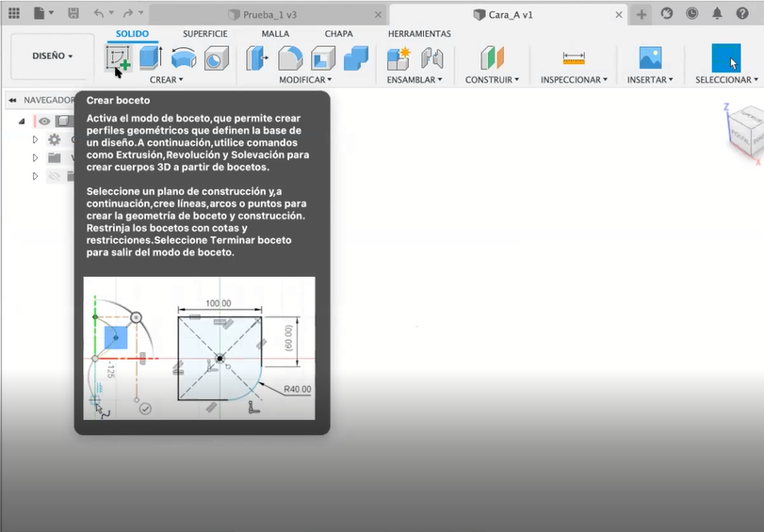The height and width of the screenshot is (532, 764).
Task: Click the offset construction plane icon
Action: tap(492, 58)
